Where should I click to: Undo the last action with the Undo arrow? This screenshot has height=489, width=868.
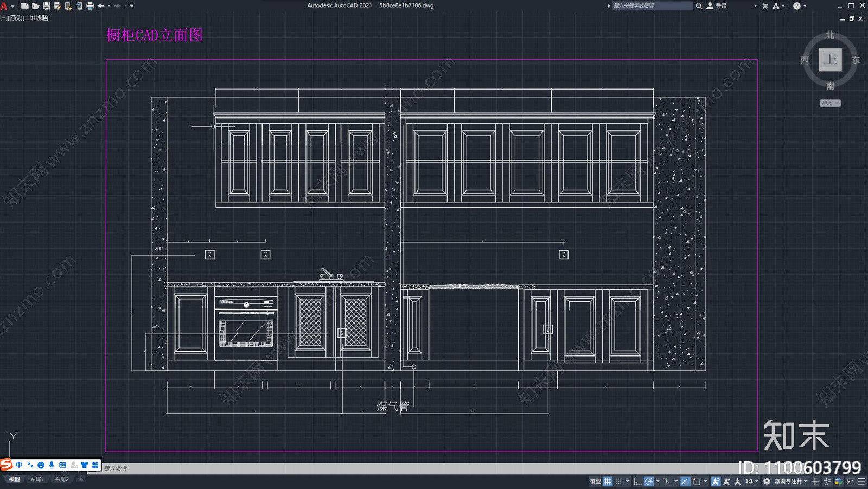pos(101,6)
